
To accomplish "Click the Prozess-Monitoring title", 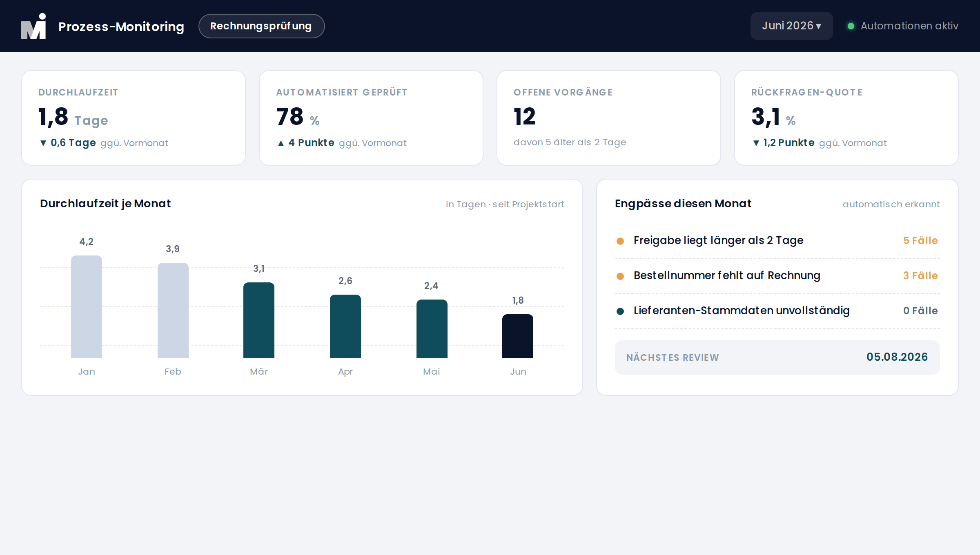I will coord(121,27).
